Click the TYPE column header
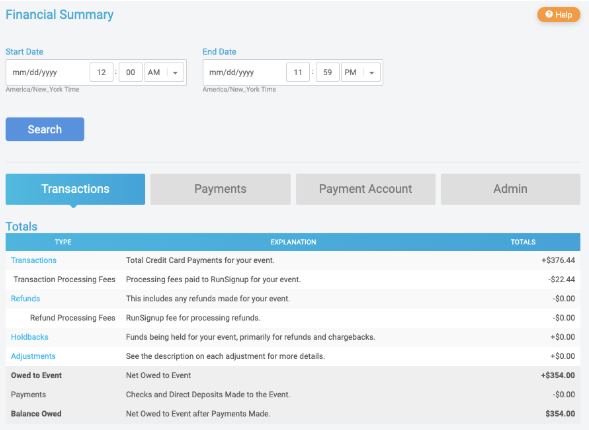The height and width of the screenshot is (430, 589). coord(63,242)
